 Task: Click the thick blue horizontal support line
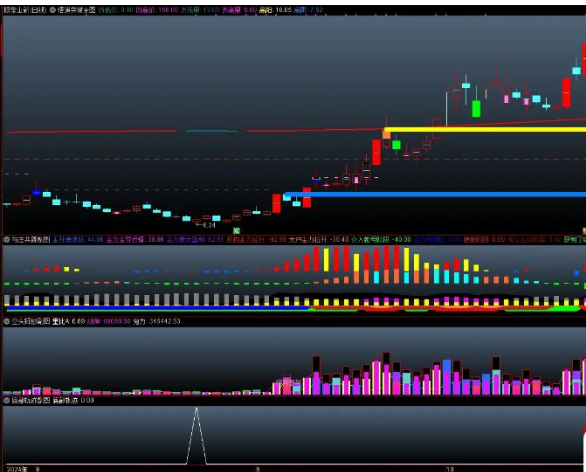pyautogui.click(x=435, y=194)
